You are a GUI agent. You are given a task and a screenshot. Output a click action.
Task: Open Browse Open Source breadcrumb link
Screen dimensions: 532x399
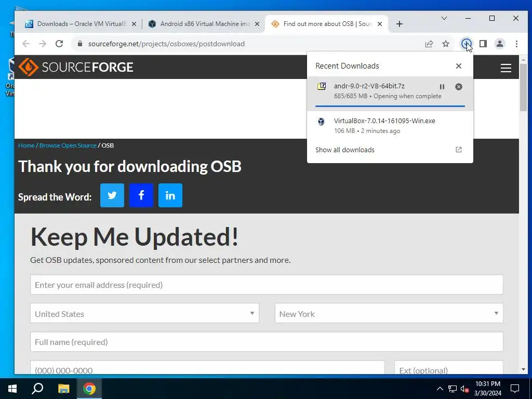(68, 145)
